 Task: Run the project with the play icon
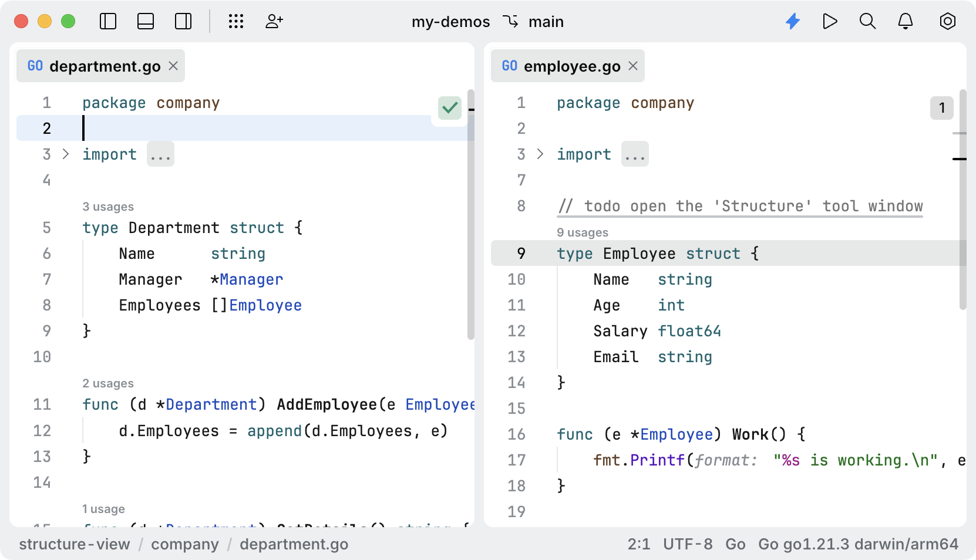click(x=830, y=22)
